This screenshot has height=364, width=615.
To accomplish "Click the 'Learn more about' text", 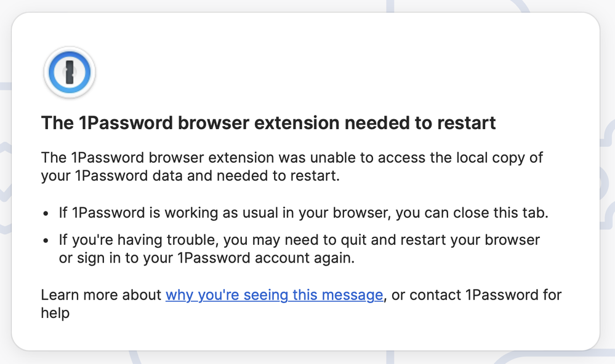I will coord(101,295).
